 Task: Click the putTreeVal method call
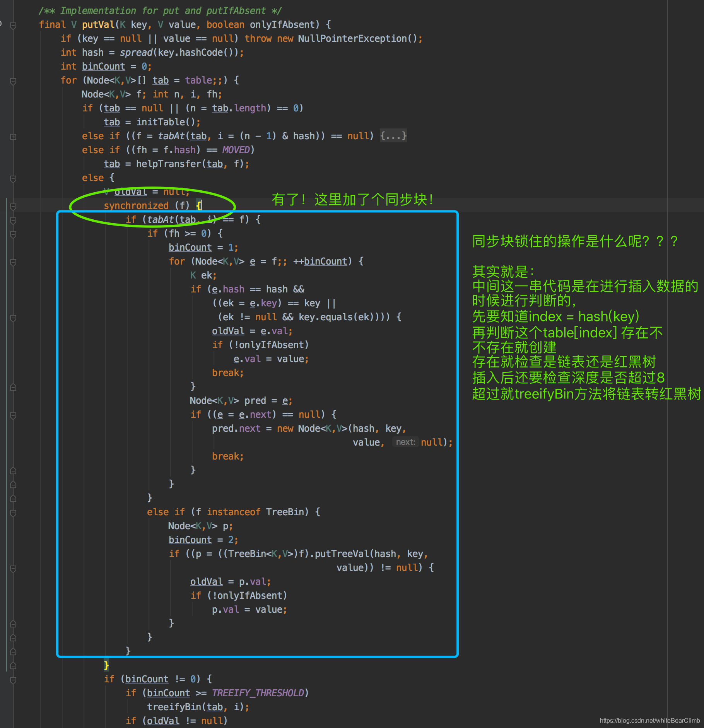click(x=342, y=554)
